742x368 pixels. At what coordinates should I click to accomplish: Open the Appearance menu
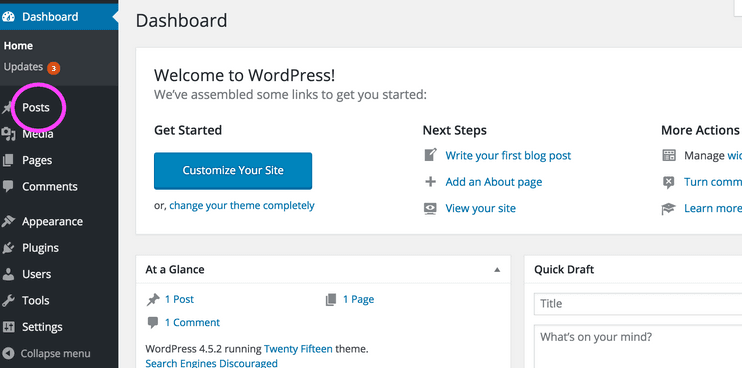pos(52,221)
